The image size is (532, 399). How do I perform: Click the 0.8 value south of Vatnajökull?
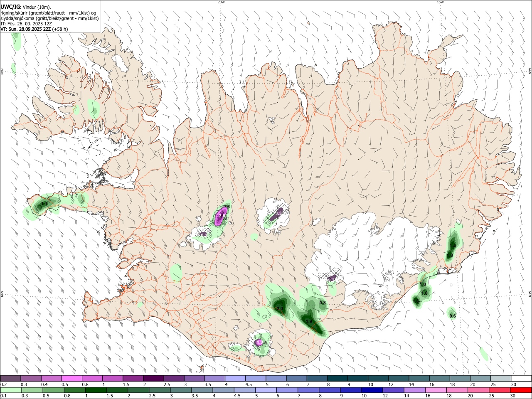(x=323, y=303)
